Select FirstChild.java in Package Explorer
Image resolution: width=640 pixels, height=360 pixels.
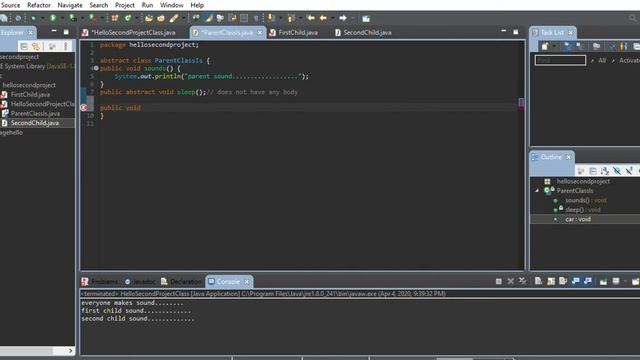coord(30,94)
